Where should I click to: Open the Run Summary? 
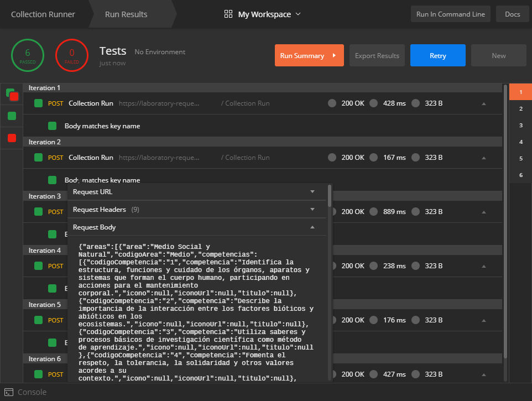click(309, 55)
